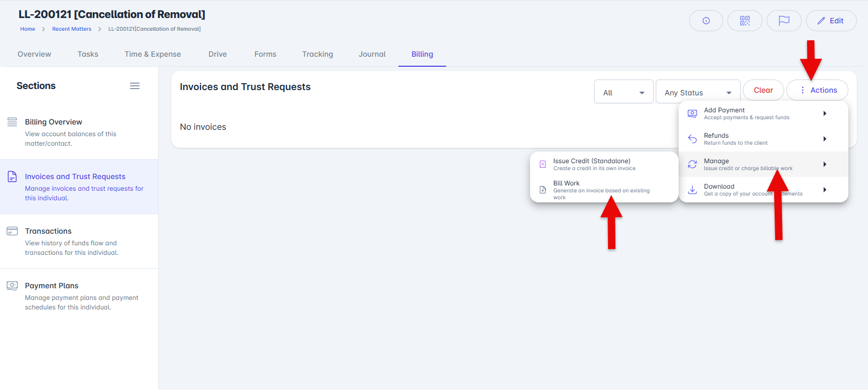Expand the Download submenu arrow
This screenshot has height=390, width=868.
(825, 190)
